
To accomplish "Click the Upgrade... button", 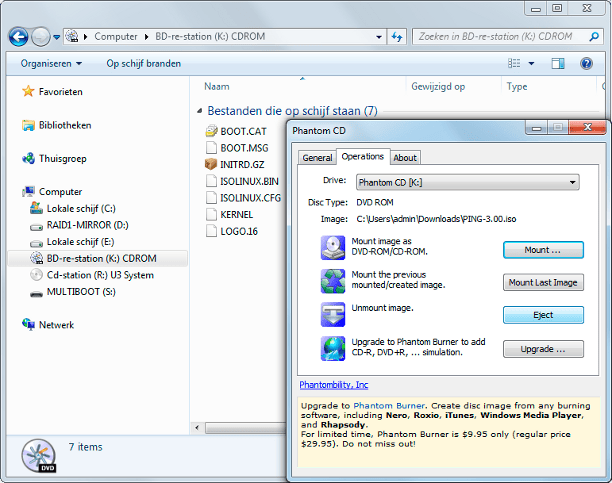I will pos(543,349).
